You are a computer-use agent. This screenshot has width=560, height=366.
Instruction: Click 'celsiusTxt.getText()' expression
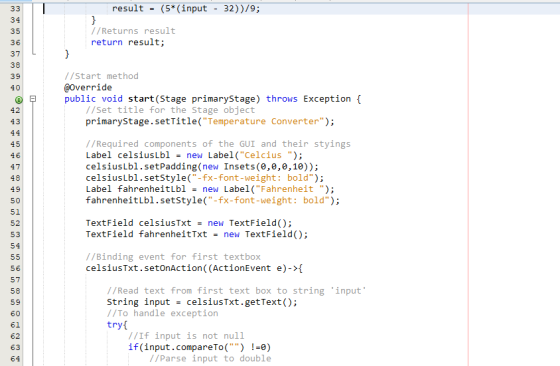pyautogui.click(x=239, y=302)
